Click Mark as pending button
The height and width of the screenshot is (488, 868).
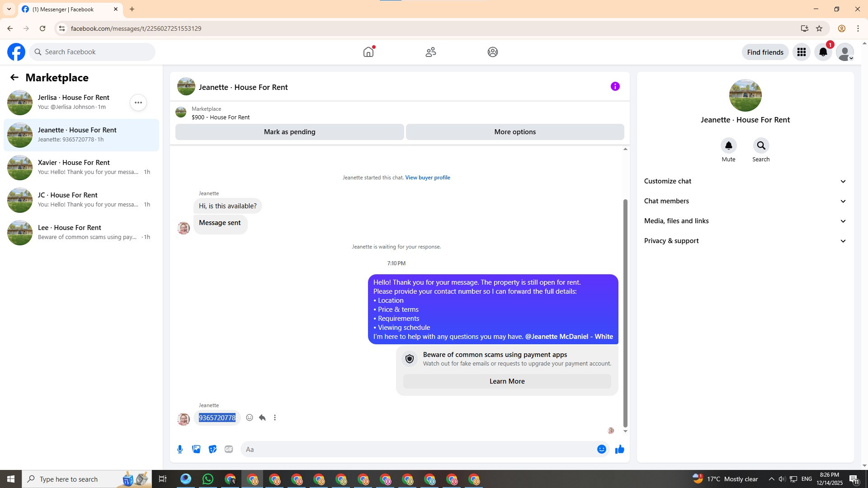(x=289, y=132)
